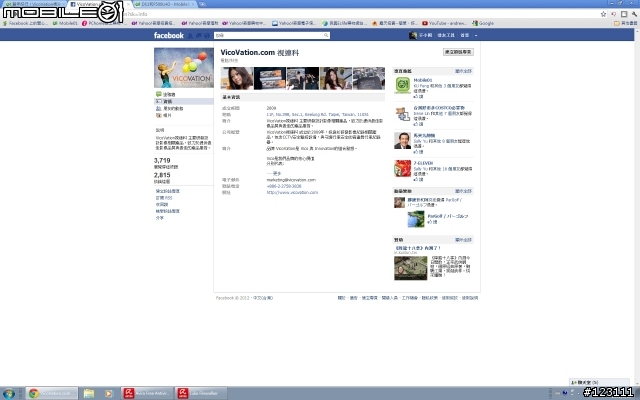Screen dimensions: 640x400
Task: Open the 中文(台灣) language link in footer
Action: click(x=263, y=298)
